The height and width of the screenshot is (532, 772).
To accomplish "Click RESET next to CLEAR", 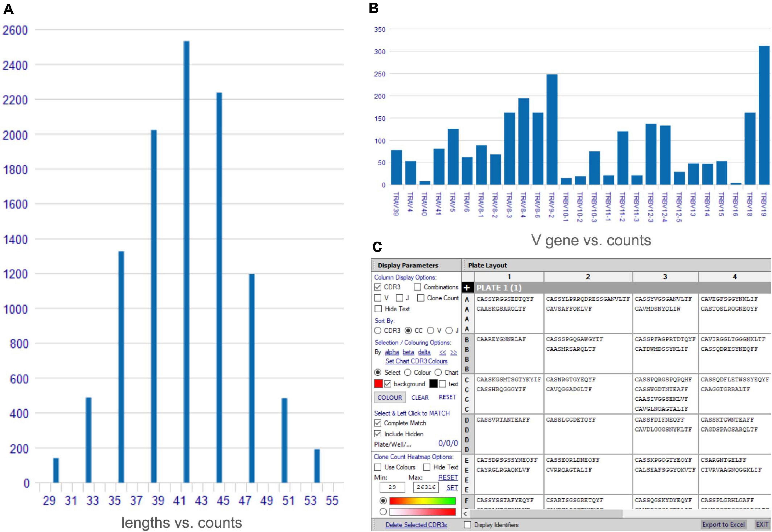I will [448, 397].
